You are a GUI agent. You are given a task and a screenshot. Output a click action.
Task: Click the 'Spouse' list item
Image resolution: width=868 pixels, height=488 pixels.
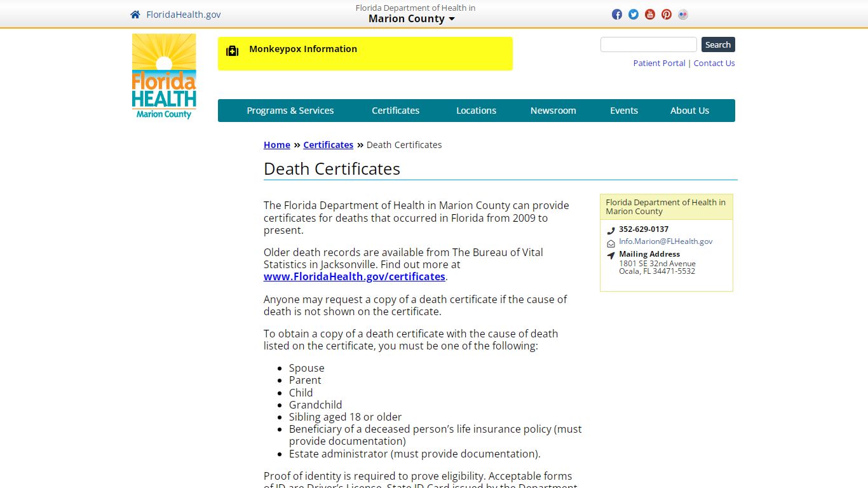pos(307,368)
